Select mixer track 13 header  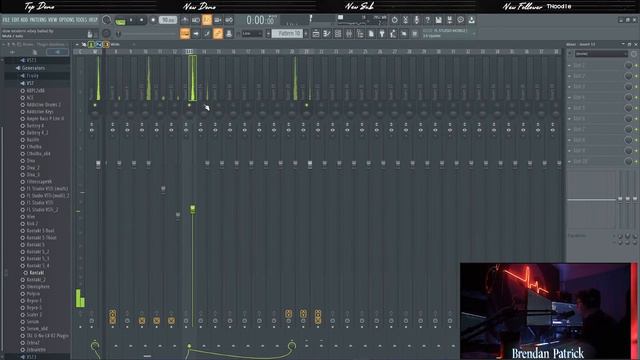pyautogui.click(x=189, y=52)
